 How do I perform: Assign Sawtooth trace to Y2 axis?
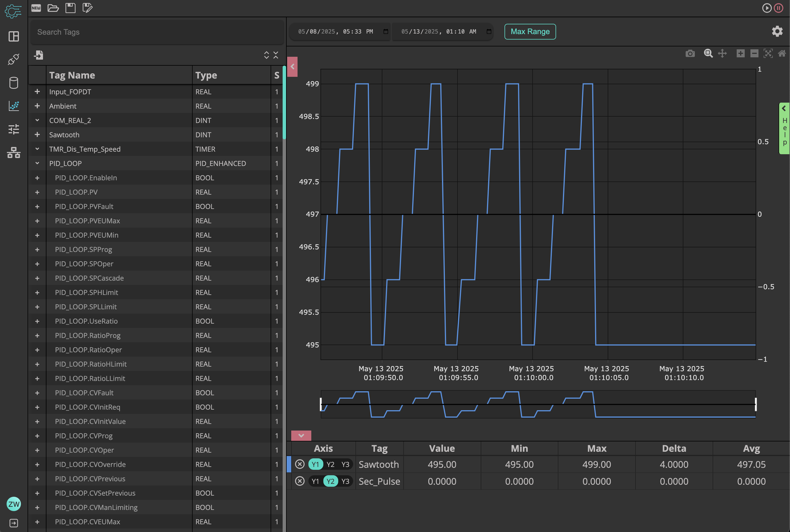pyautogui.click(x=330, y=464)
